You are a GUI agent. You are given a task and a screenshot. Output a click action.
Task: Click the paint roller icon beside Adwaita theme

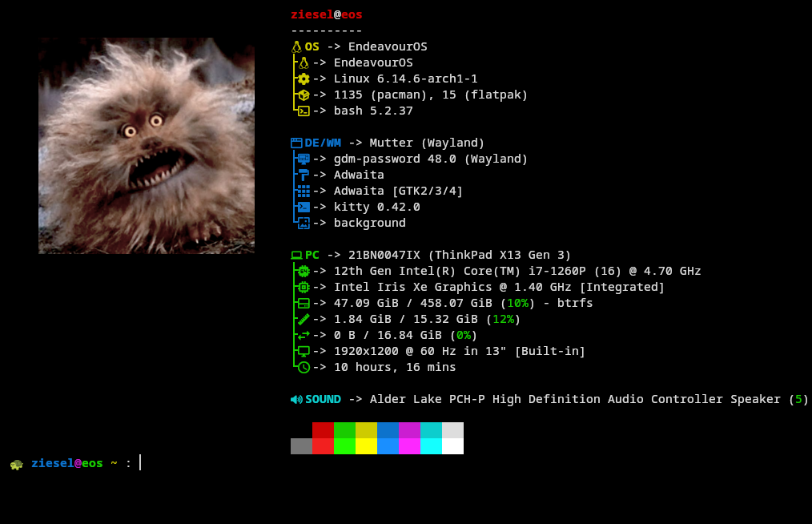(303, 175)
